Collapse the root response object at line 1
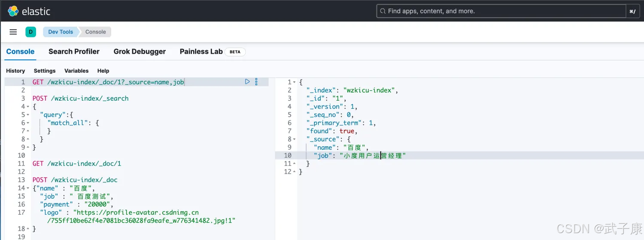The image size is (644, 240). [x=295, y=82]
